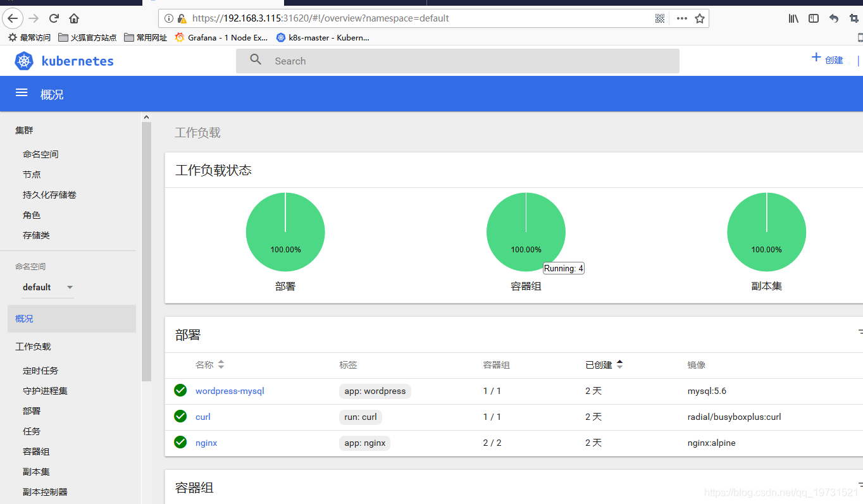The height and width of the screenshot is (504, 863).
Task: Open the Grafana bookmark
Action: coord(221,37)
